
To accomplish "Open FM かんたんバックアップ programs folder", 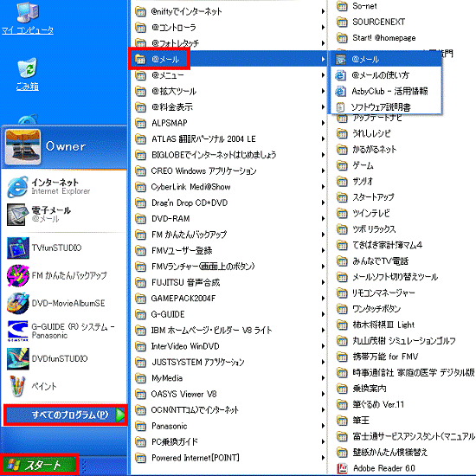I will [229, 235].
